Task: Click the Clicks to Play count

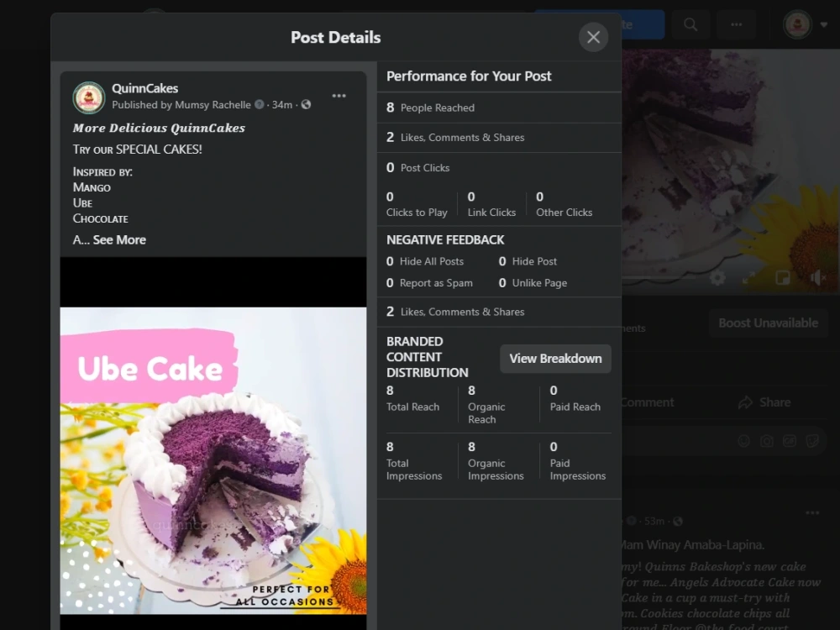Action: (417, 205)
